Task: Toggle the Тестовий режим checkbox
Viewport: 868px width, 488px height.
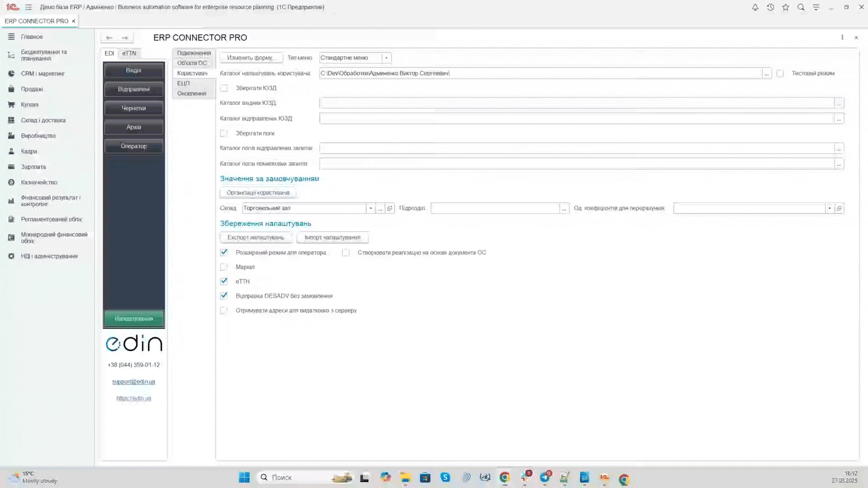Action: click(x=780, y=73)
